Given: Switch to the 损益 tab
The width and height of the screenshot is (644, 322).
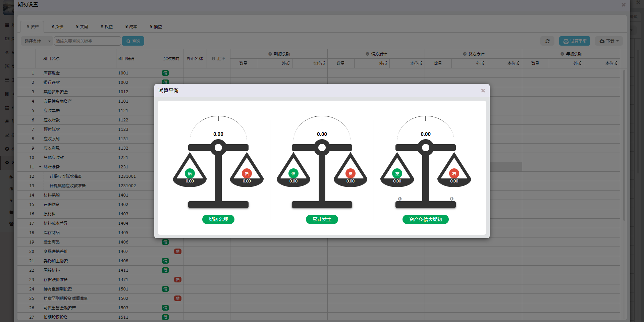Looking at the screenshot, I should [156, 26].
